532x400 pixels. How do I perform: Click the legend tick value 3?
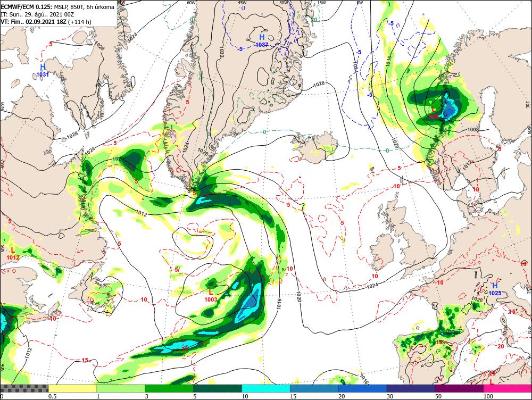147,396
